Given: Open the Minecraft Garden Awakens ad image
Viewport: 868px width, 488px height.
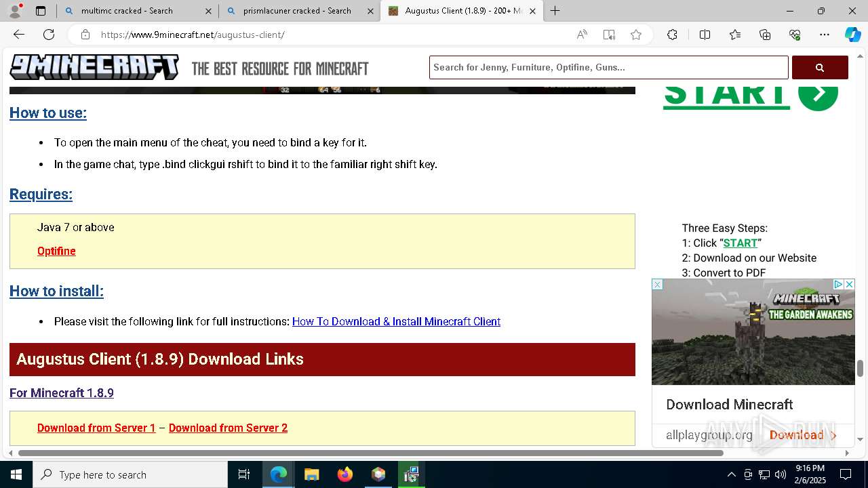Looking at the screenshot, I should (753, 332).
